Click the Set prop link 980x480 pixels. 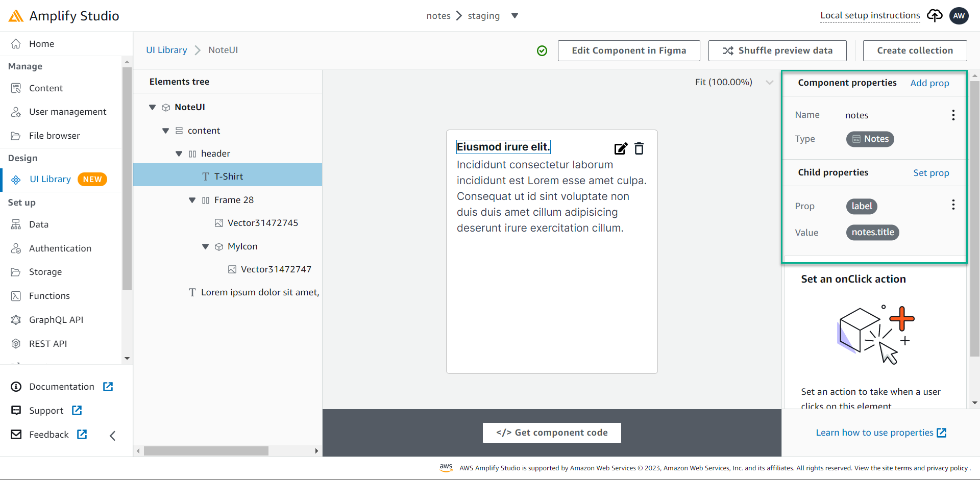point(931,173)
